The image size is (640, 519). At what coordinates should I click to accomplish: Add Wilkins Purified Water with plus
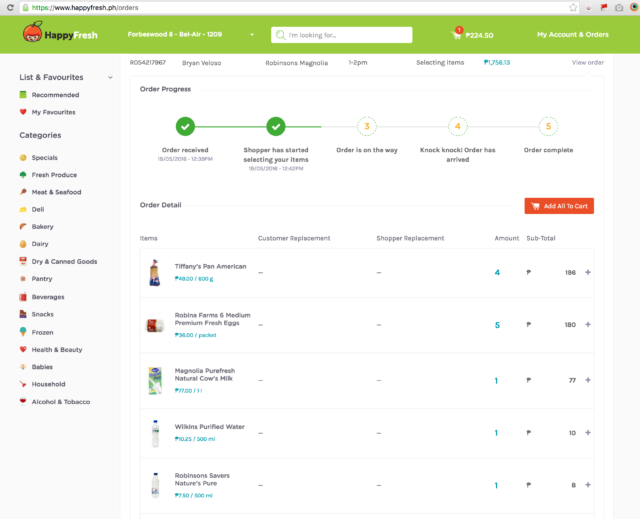coord(588,432)
